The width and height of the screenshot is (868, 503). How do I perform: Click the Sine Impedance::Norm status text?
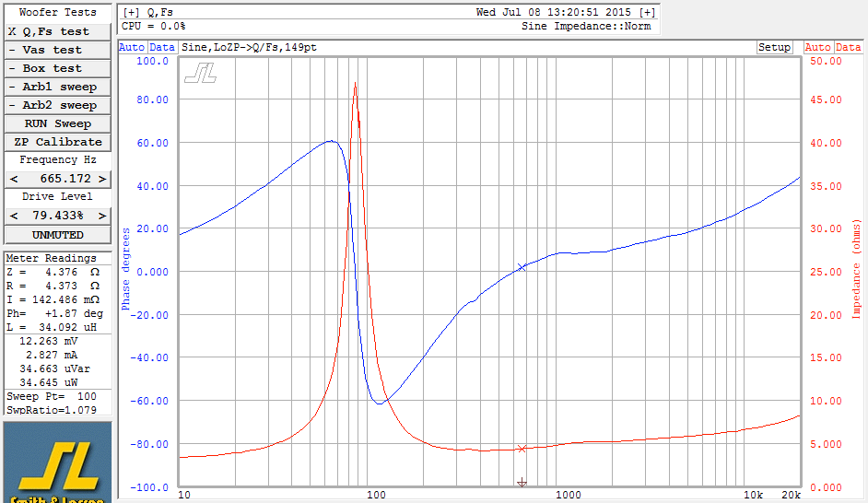tap(586, 26)
